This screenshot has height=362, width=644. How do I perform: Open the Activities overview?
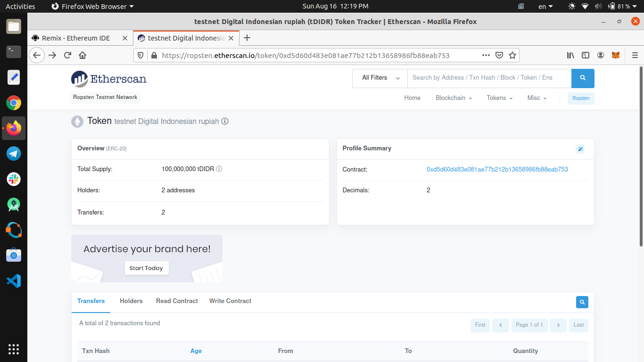20,7
